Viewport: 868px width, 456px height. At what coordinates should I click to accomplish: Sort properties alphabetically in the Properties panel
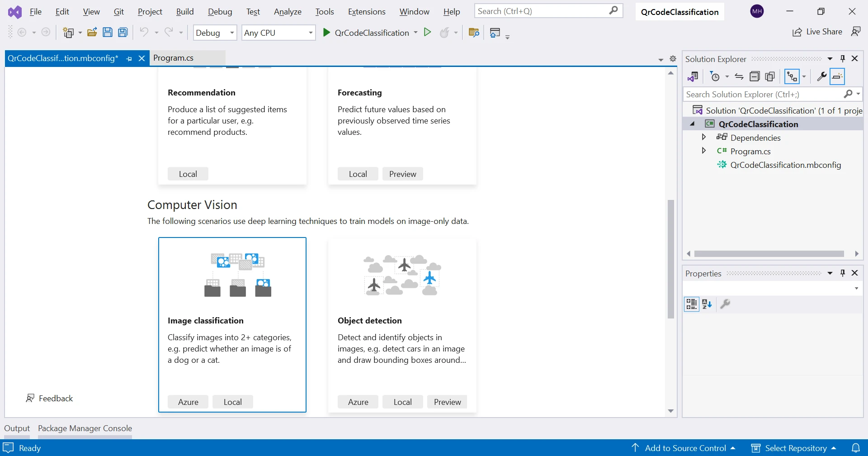tap(707, 304)
